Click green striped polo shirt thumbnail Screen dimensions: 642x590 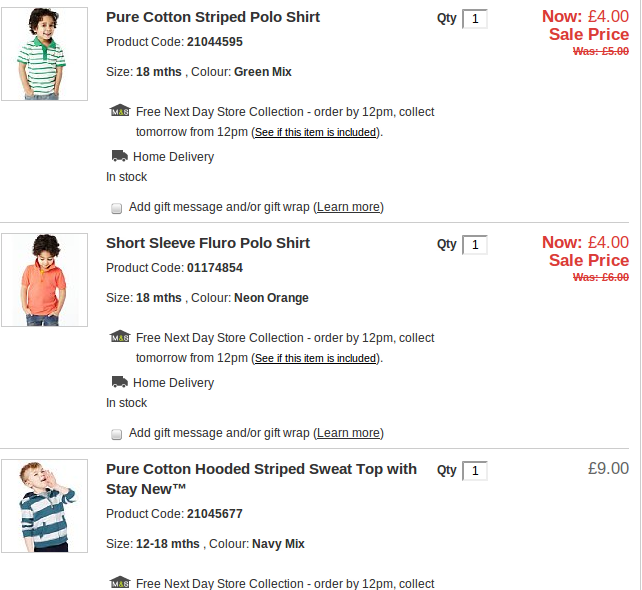tap(44, 54)
